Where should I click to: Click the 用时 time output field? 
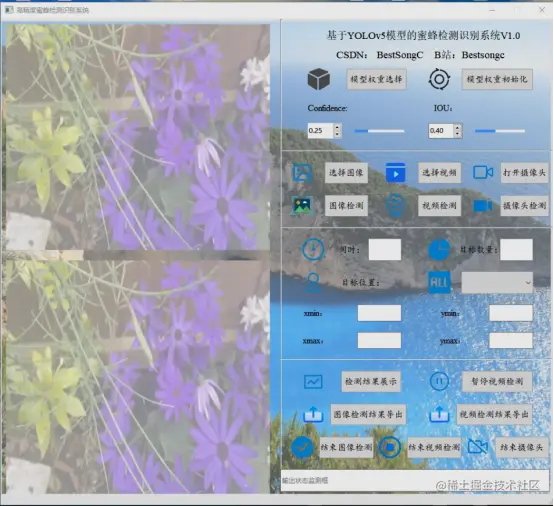(385, 249)
